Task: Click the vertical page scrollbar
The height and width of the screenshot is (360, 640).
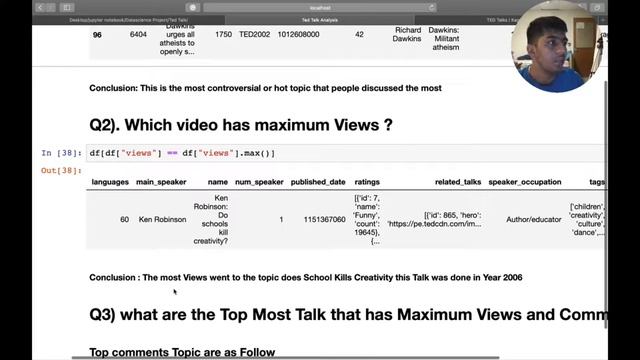Action: pos(605,204)
